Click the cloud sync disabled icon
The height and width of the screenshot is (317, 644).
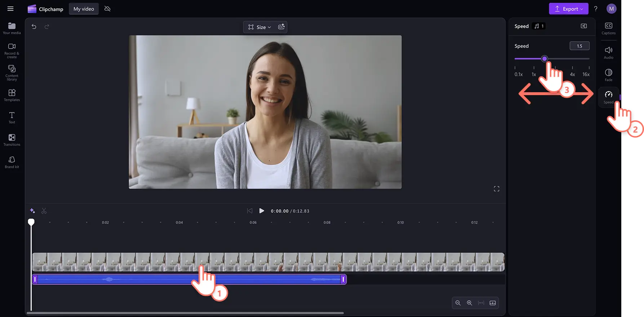click(x=107, y=9)
